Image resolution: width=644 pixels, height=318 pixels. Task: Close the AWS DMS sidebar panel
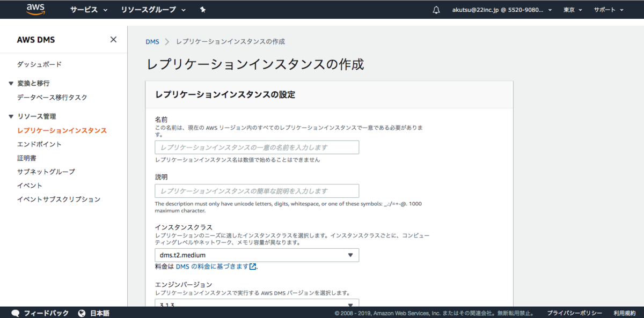[113, 39]
